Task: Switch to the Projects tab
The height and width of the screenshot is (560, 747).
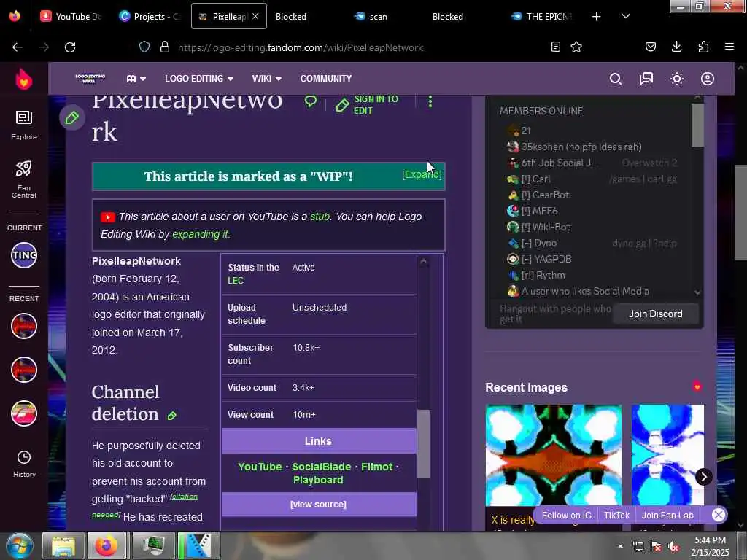Action: (149, 16)
